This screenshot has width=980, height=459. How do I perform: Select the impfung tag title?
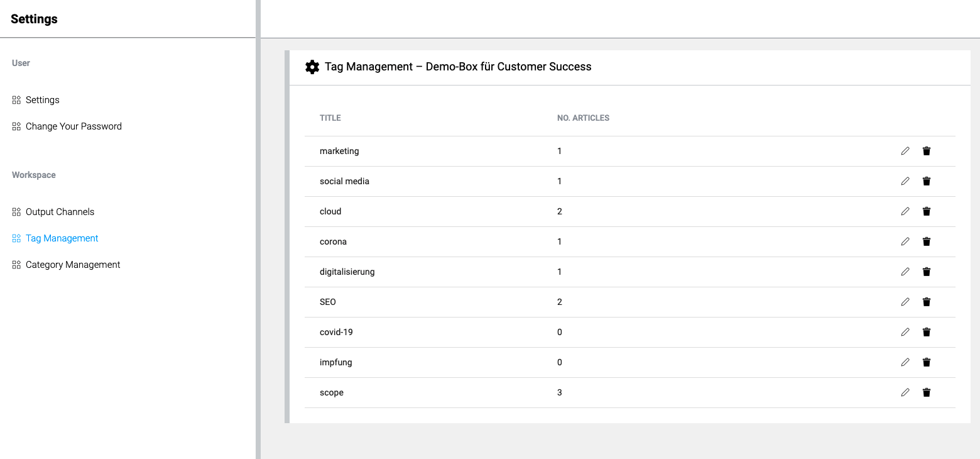point(336,362)
